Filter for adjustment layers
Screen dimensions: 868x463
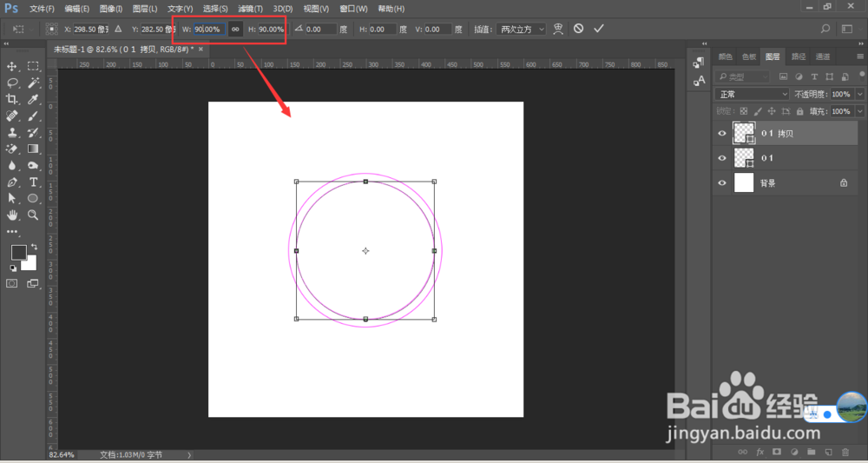click(799, 77)
